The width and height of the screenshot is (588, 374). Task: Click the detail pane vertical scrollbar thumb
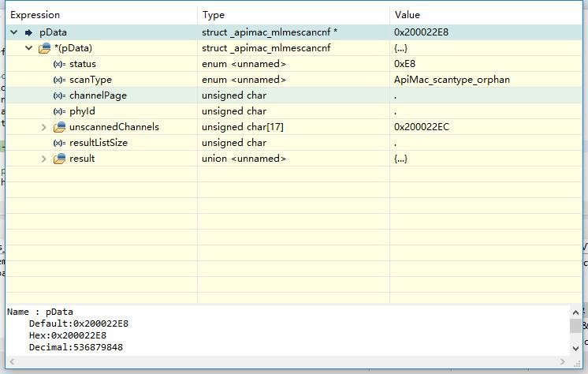point(575,326)
